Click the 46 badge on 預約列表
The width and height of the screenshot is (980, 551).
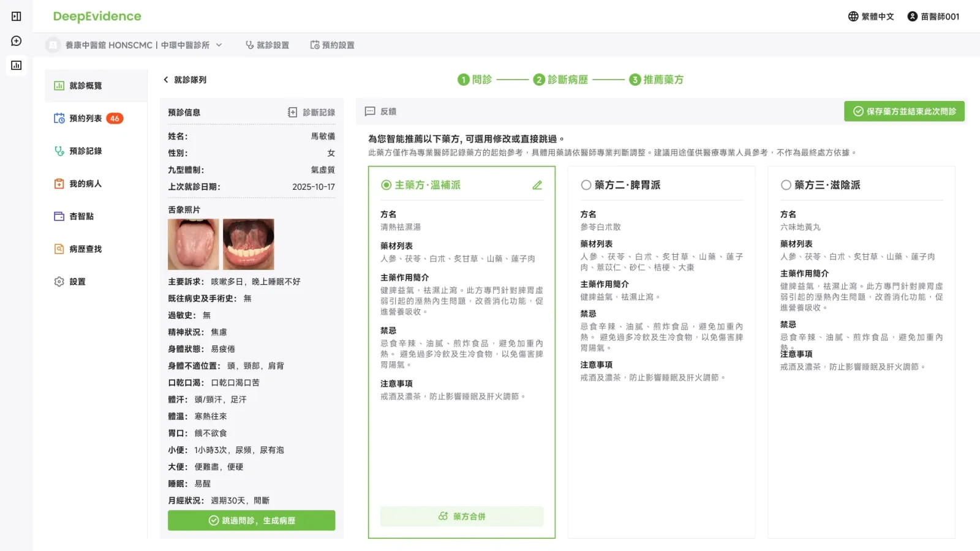(x=115, y=118)
